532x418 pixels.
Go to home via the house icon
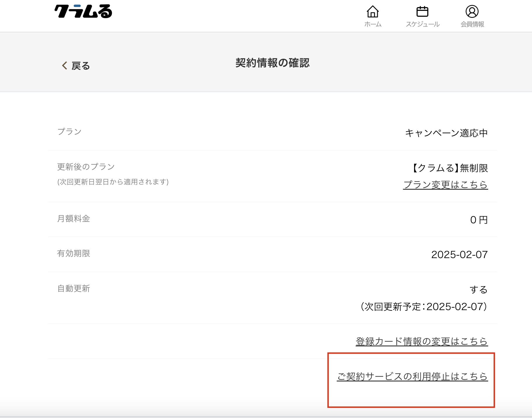pyautogui.click(x=372, y=12)
